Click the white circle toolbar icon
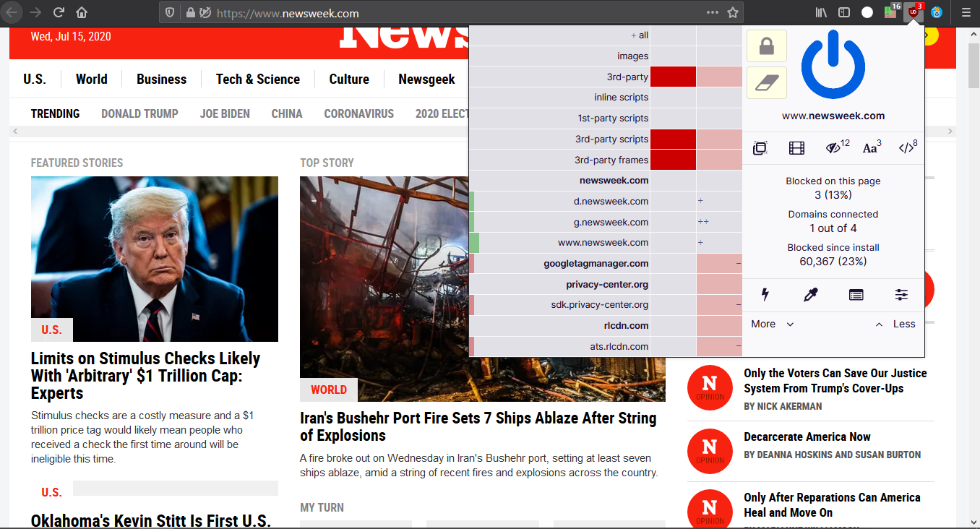 point(867,12)
